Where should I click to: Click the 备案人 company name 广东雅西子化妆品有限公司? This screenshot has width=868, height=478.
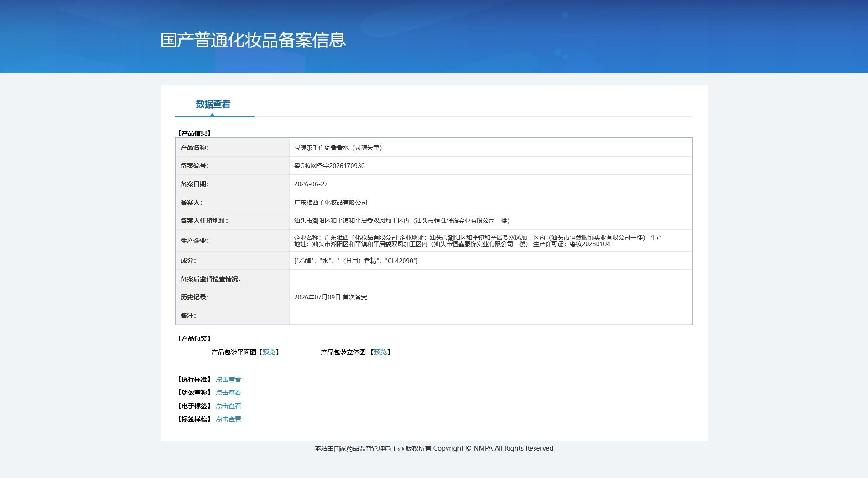click(x=331, y=202)
